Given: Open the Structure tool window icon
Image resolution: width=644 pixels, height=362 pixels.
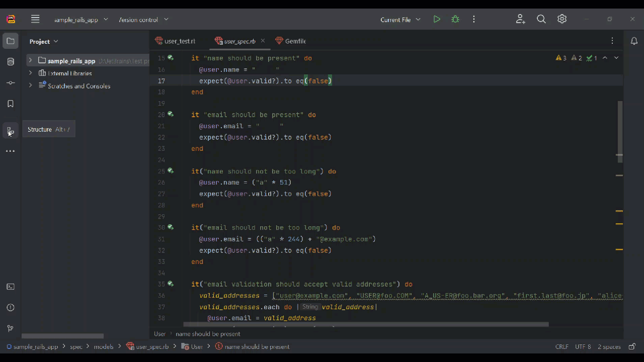Looking at the screenshot, I should coord(11,131).
